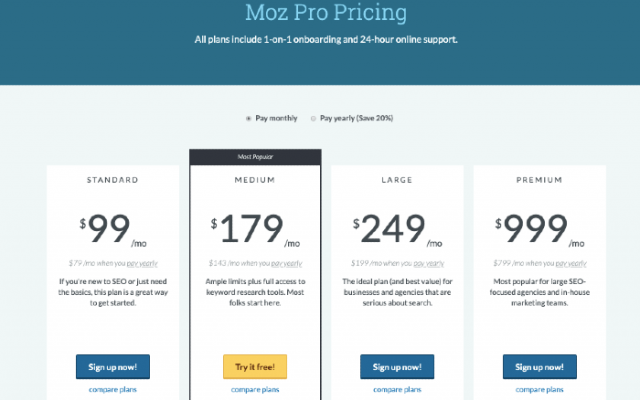Click the $179/mo Medium price
Image resolution: width=640 pixels, height=400 pixels.
(x=255, y=229)
